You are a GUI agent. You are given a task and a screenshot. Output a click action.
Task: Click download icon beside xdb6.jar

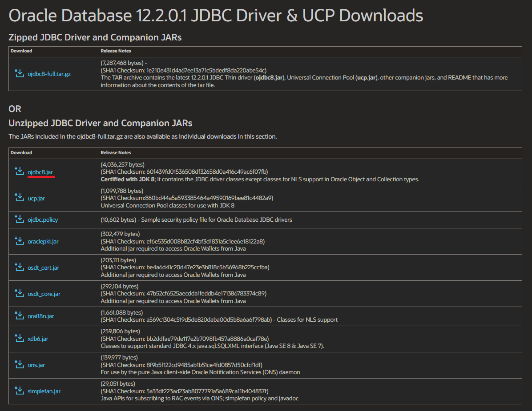click(19, 338)
